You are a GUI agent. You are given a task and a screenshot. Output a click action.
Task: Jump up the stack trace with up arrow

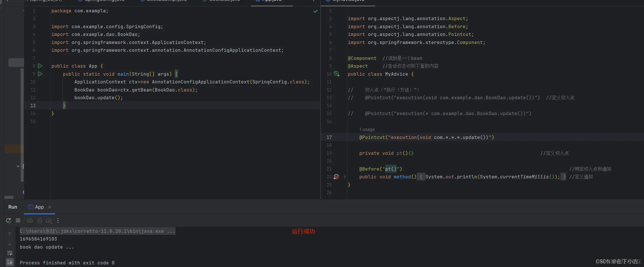(10, 234)
